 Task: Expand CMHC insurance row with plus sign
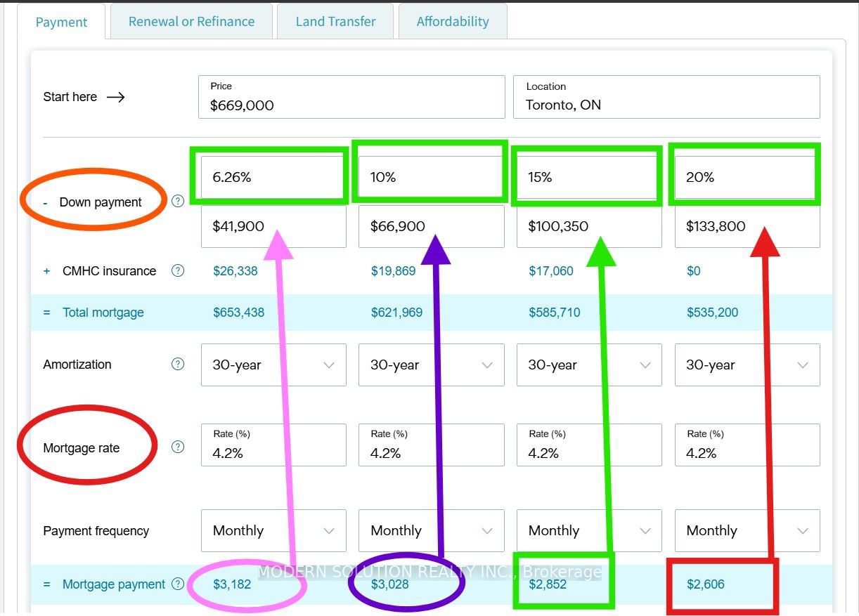pos(47,271)
